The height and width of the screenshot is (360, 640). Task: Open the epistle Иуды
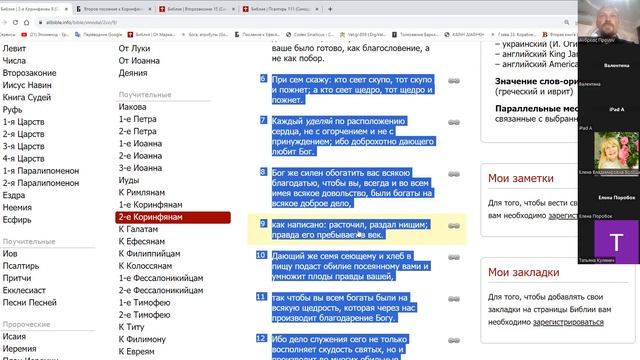click(x=129, y=180)
